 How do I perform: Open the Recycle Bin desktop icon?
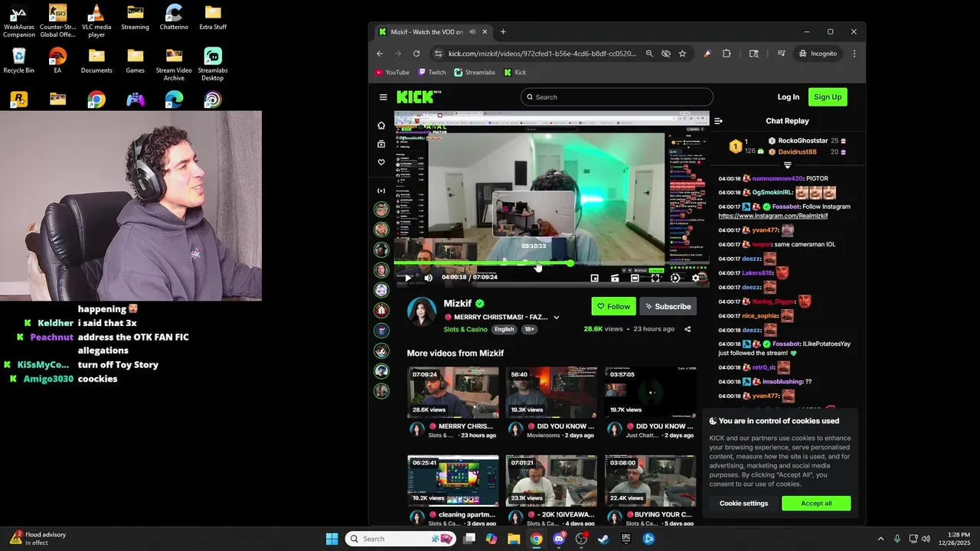[x=19, y=61]
